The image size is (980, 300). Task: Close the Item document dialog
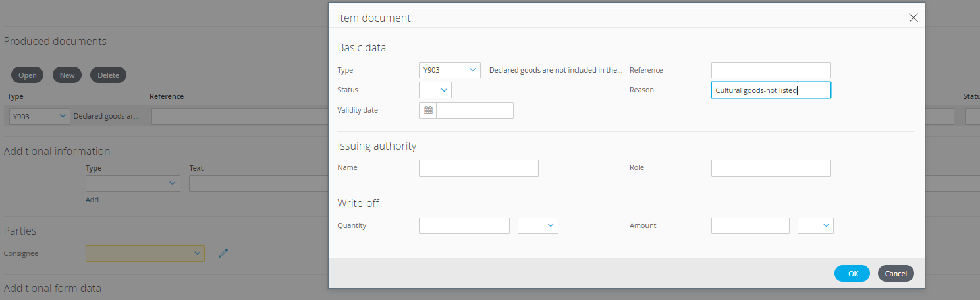tap(913, 18)
